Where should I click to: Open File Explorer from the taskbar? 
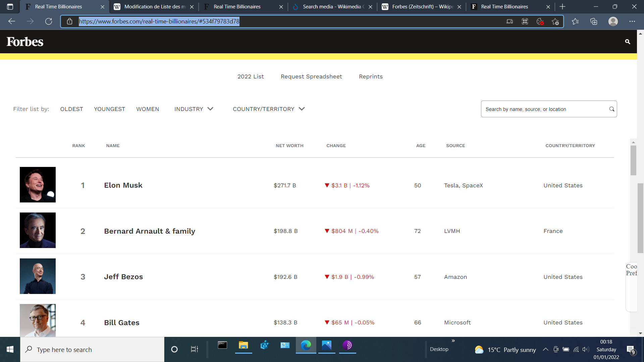[x=244, y=345]
